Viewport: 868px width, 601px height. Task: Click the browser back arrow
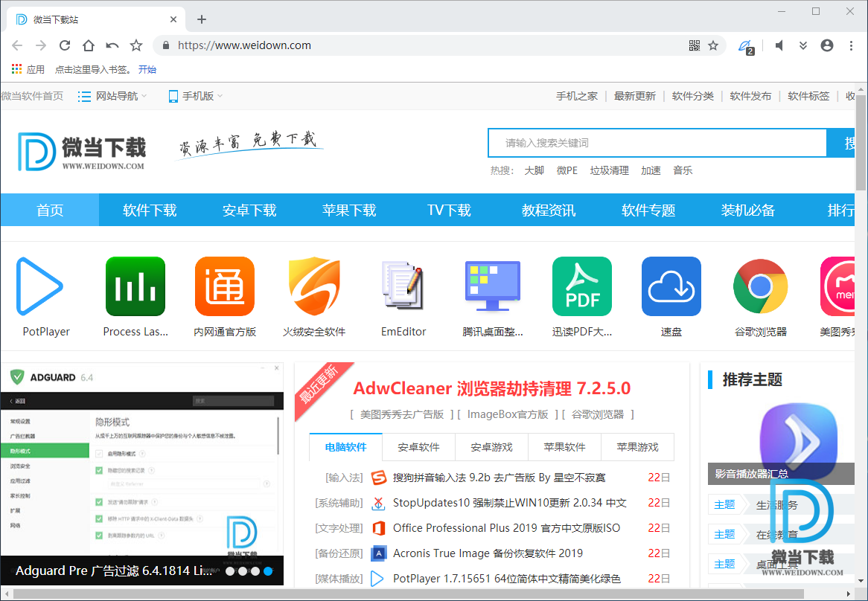coord(17,45)
